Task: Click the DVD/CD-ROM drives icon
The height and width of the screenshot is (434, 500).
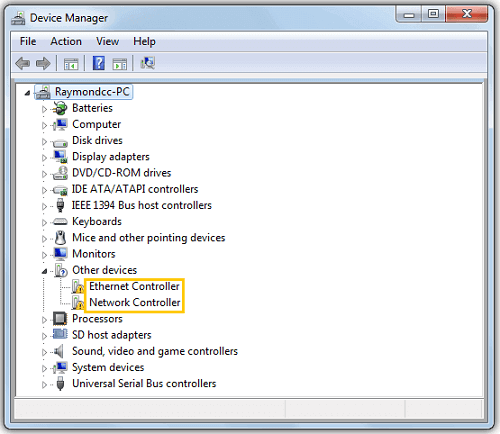Action: point(60,173)
